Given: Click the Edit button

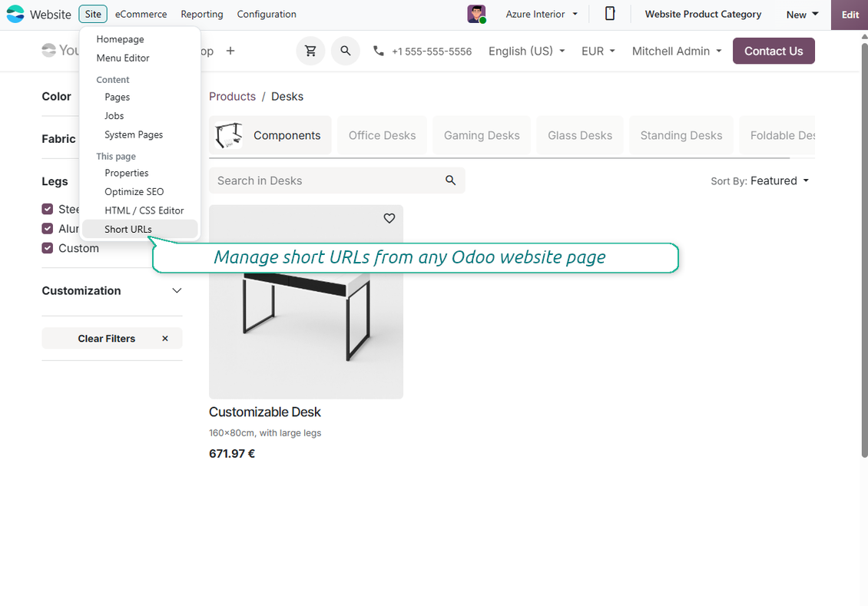Looking at the screenshot, I should pyautogui.click(x=850, y=15).
